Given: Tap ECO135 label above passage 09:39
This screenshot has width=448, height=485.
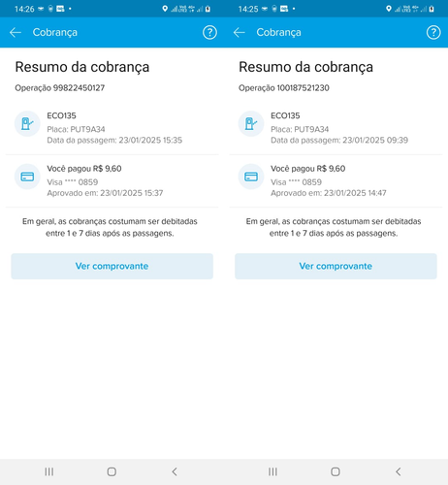Looking at the screenshot, I should pyautogui.click(x=285, y=115).
